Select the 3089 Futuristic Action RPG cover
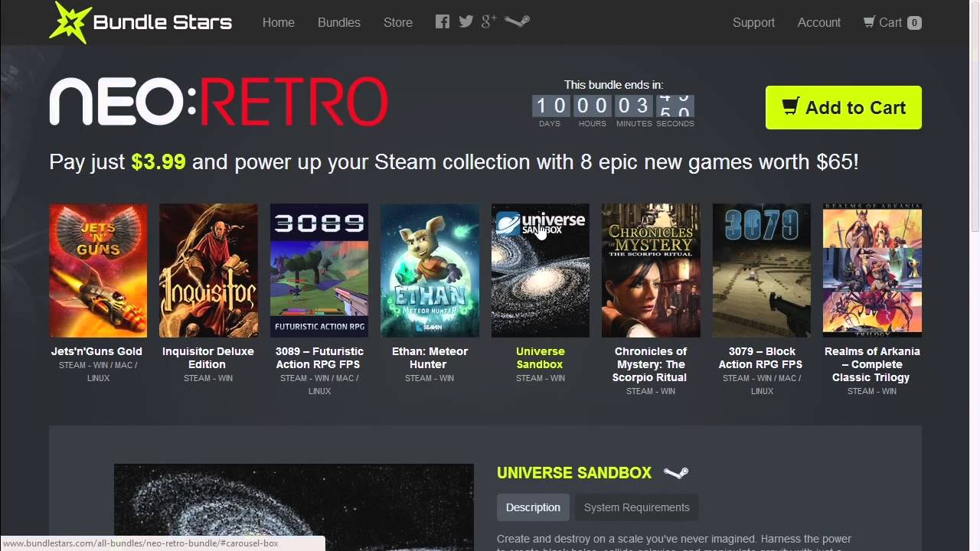 coord(319,270)
